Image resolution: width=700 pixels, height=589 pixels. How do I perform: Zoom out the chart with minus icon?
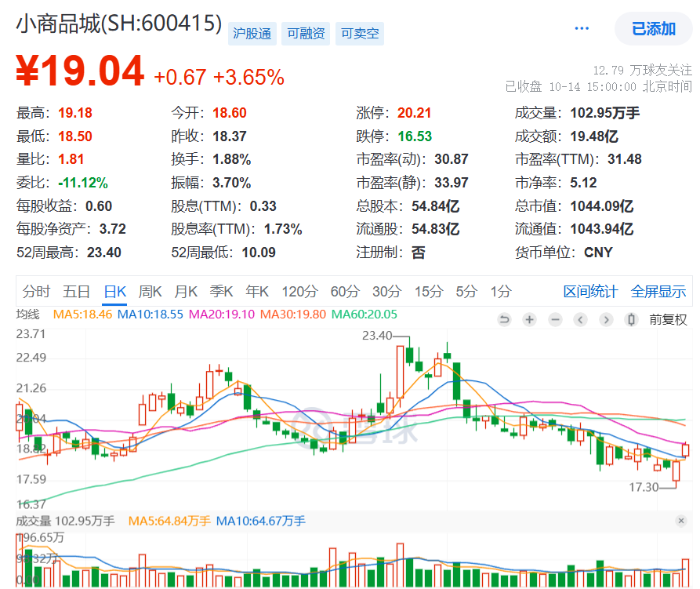(555, 320)
